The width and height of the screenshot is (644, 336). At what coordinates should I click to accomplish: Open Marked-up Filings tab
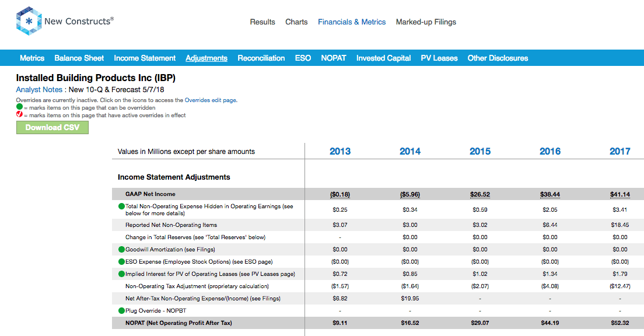pos(426,22)
